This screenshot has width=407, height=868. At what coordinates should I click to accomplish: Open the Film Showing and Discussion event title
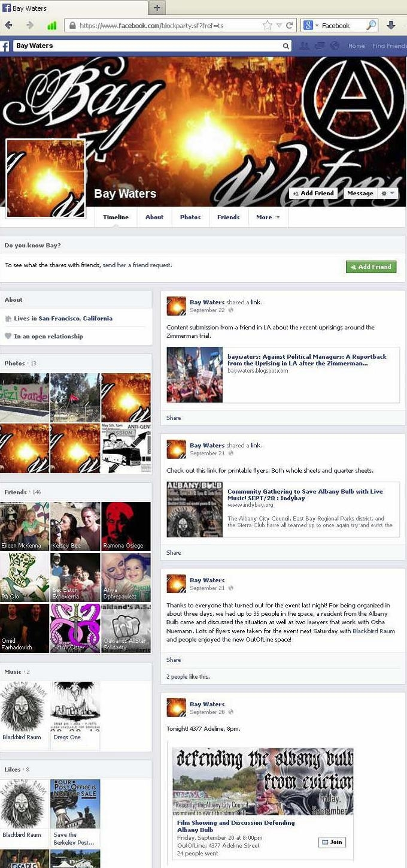tap(236, 826)
